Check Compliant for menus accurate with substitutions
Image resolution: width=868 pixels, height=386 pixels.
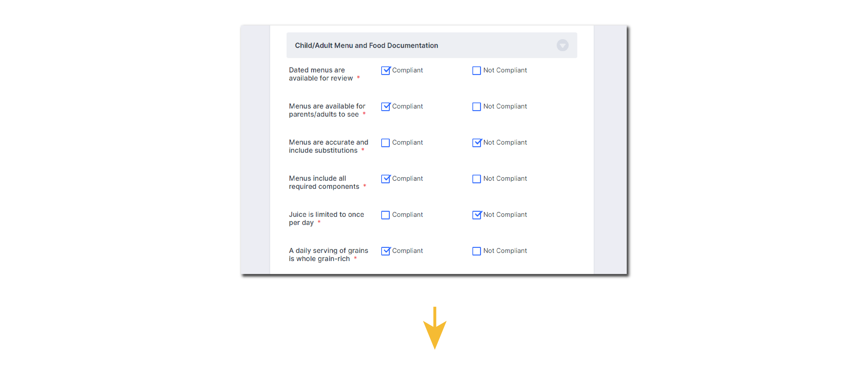click(x=385, y=143)
